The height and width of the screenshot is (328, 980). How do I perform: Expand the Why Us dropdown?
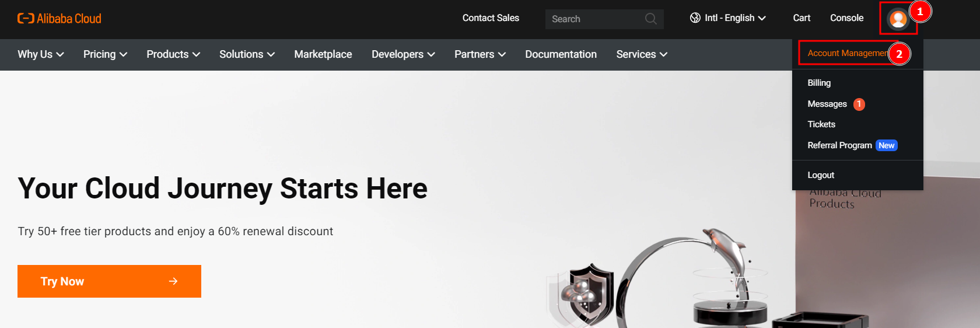pos(40,54)
